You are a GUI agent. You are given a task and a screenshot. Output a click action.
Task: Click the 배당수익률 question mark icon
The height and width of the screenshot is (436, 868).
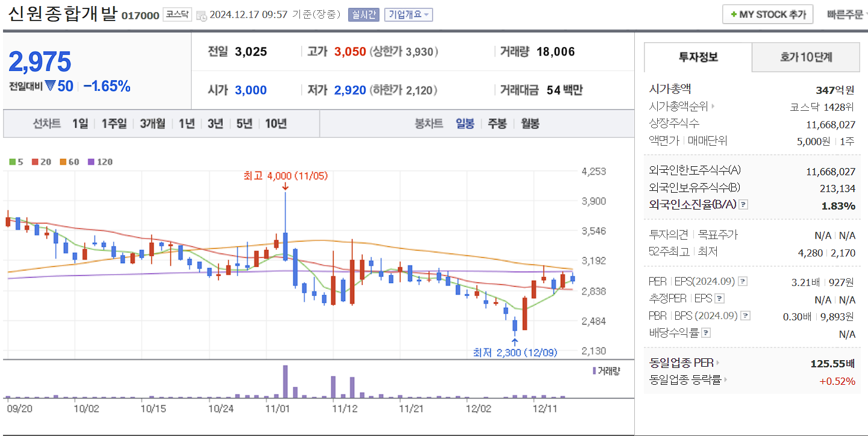[x=705, y=333]
